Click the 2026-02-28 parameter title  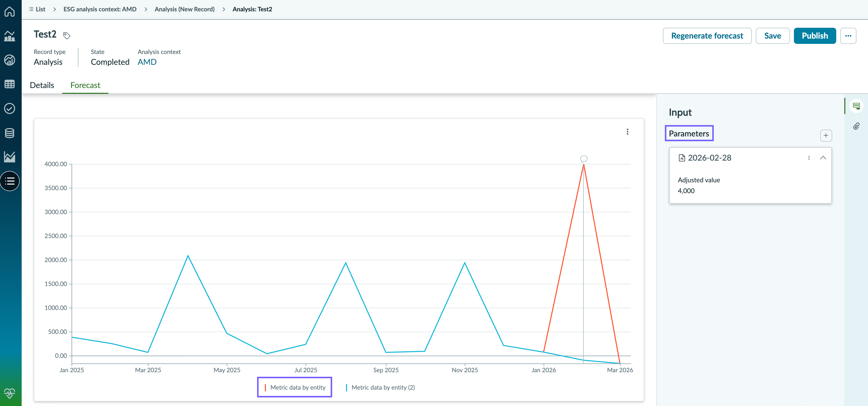[709, 158]
